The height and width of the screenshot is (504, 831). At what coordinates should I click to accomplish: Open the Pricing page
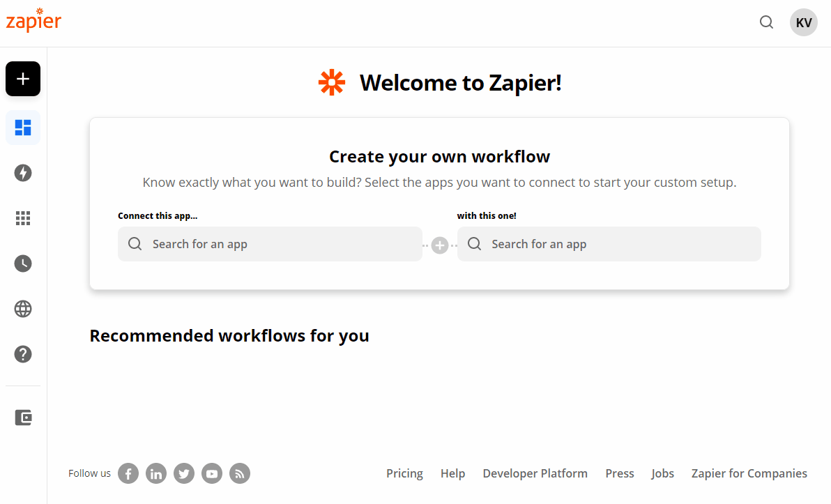coord(404,473)
